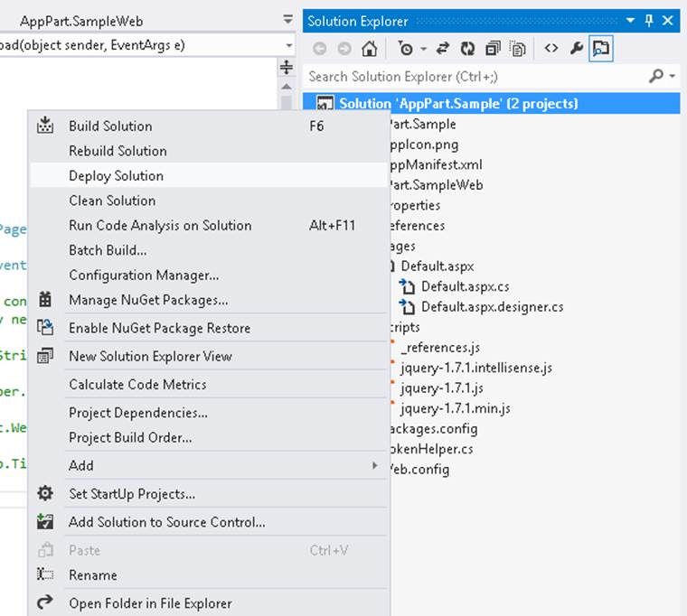Open the AppPart.SampleWeb class dropdown

click(287, 20)
